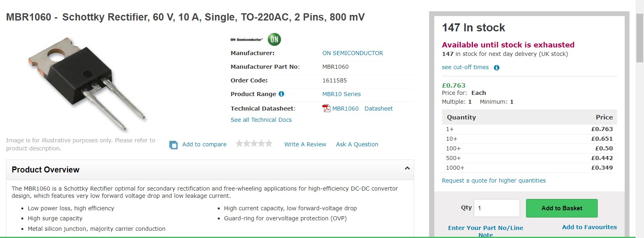Image resolution: width=644 pixels, height=238 pixels.
Task: Click the Write A Review link
Action: [x=305, y=144]
